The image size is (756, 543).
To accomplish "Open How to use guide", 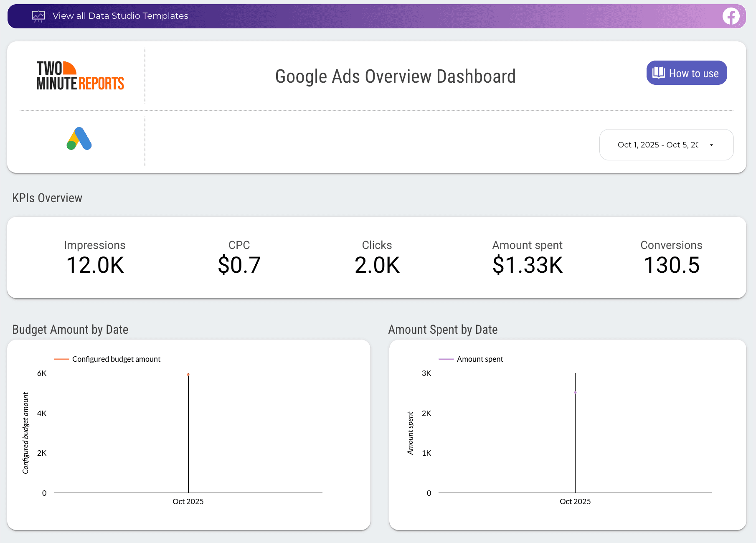I will tap(686, 73).
